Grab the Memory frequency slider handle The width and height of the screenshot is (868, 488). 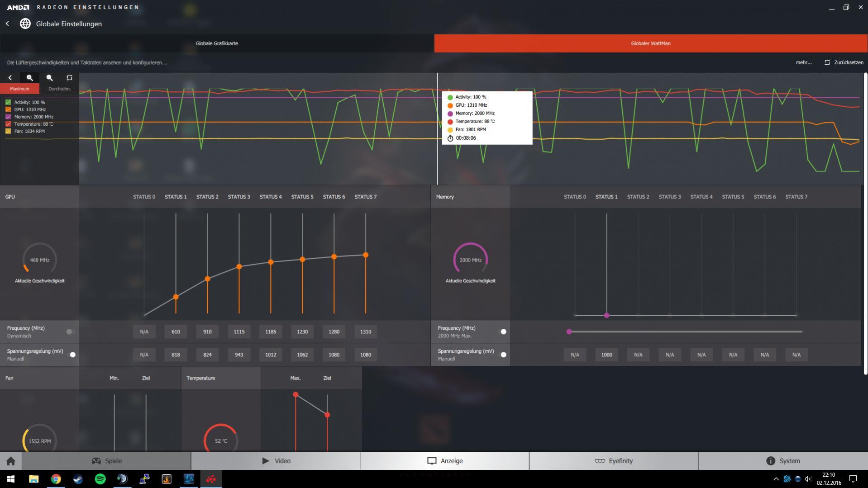coord(569,332)
